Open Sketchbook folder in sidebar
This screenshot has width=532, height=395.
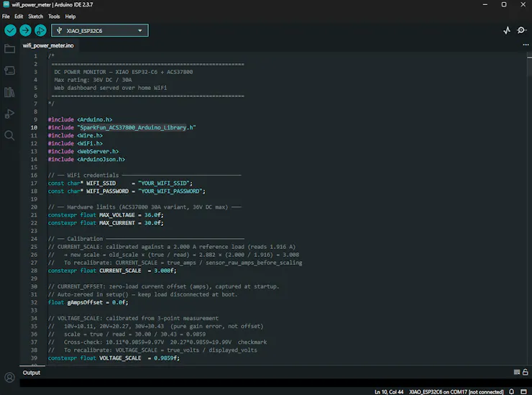coord(9,49)
